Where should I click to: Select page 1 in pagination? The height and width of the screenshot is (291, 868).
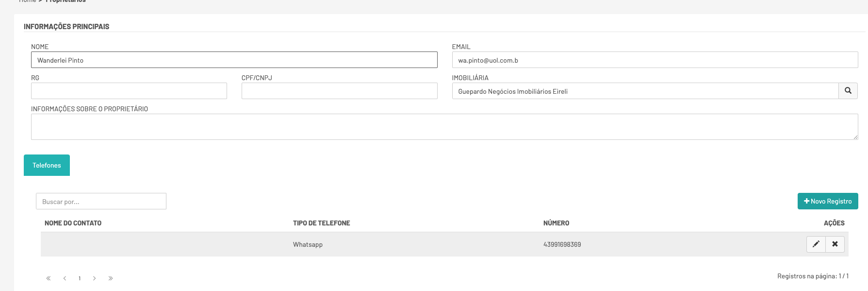[x=80, y=278]
